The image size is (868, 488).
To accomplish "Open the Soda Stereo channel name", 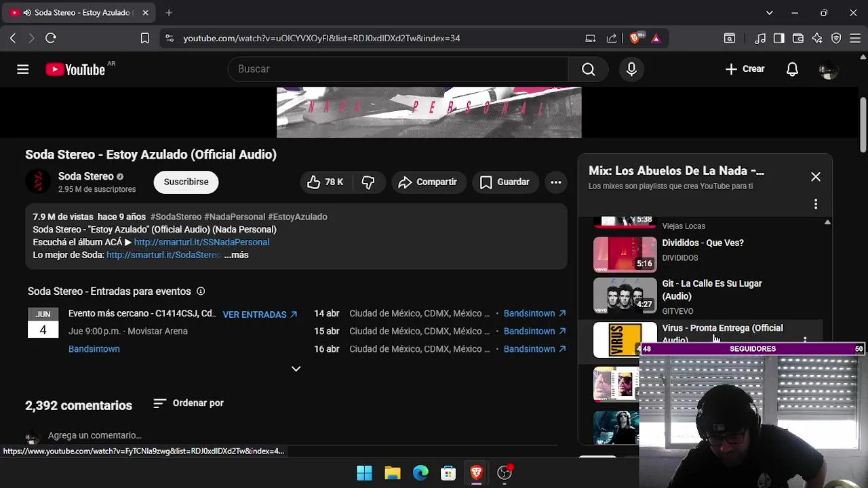I will click(86, 176).
